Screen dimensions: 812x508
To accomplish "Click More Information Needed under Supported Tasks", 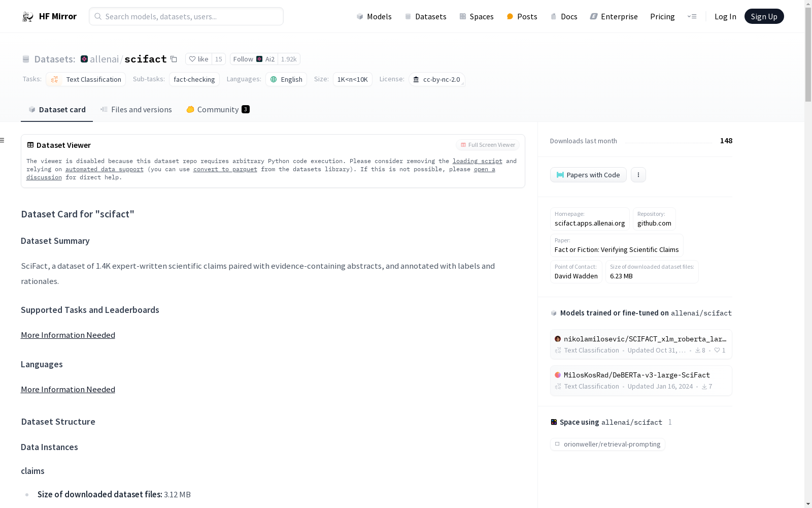I will point(68,335).
